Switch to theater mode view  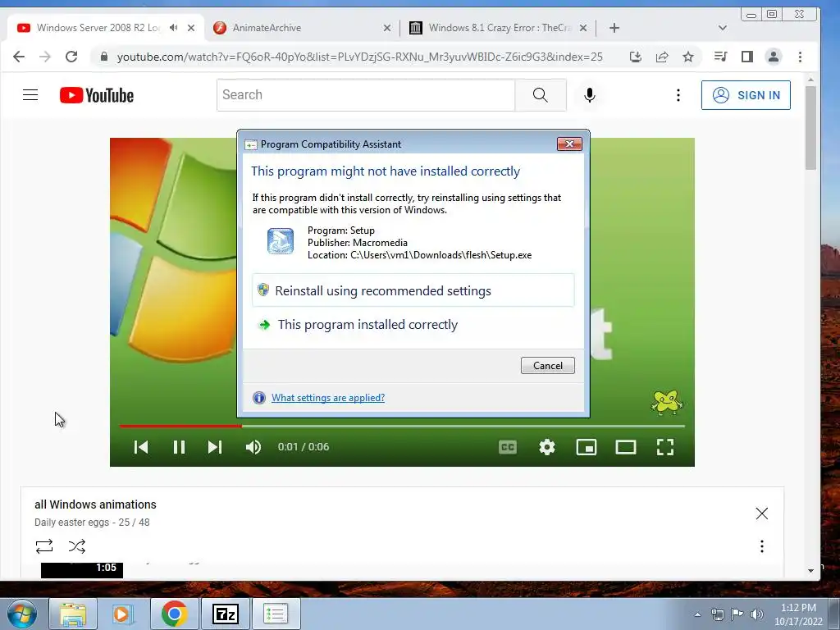626,447
